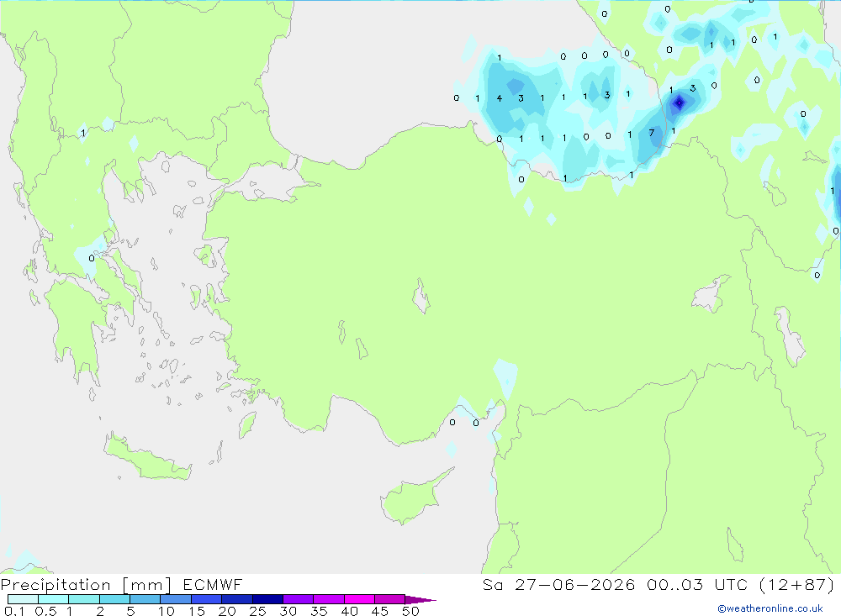
Task: Pick the 35–40 mm purple legend swatch
Action: 329,599
